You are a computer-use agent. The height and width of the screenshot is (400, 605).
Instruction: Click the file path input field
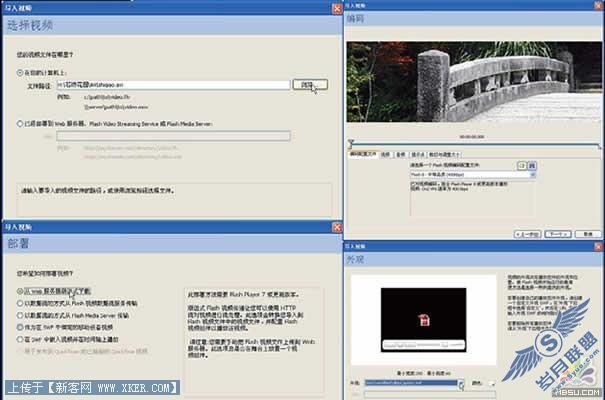coord(173,85)
